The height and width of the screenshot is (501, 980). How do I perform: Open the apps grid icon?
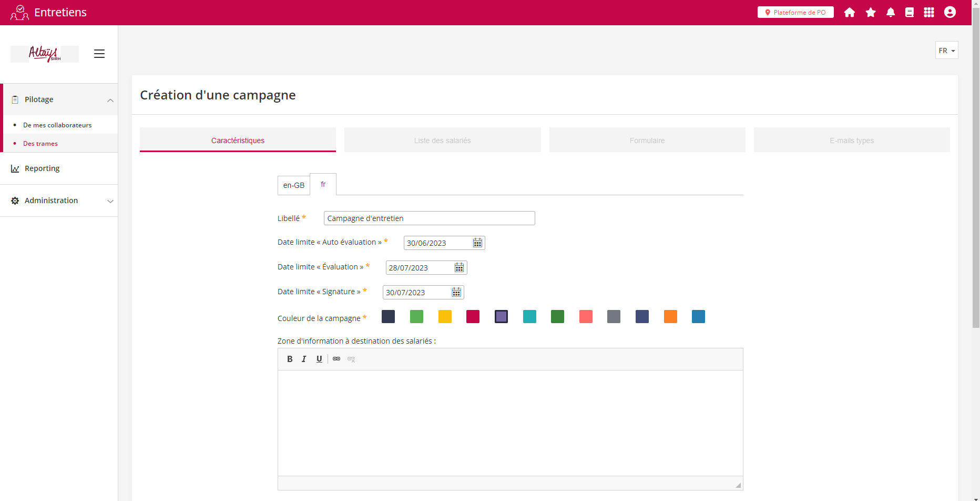click(929, 12)
